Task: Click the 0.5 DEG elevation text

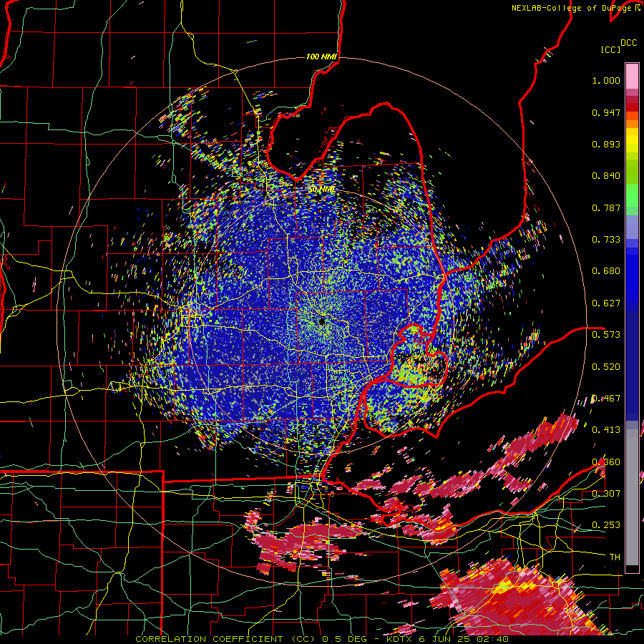Action: click(343, 639)
